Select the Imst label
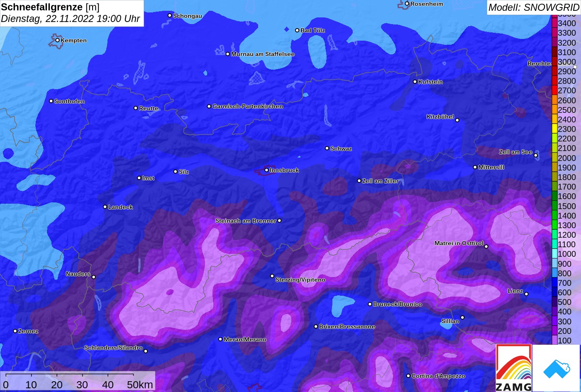The height and width of the screenshot is (392, 581). [148, 178]
